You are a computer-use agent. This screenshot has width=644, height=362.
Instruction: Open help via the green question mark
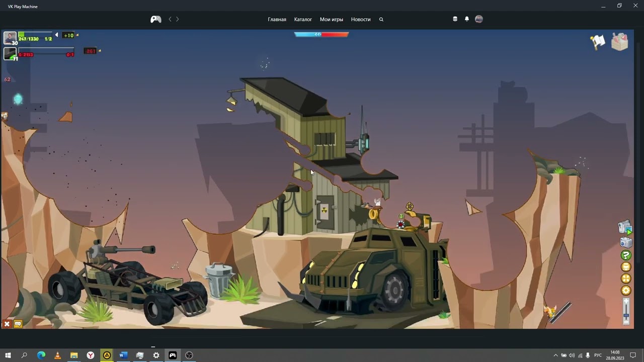click(626, 255)
